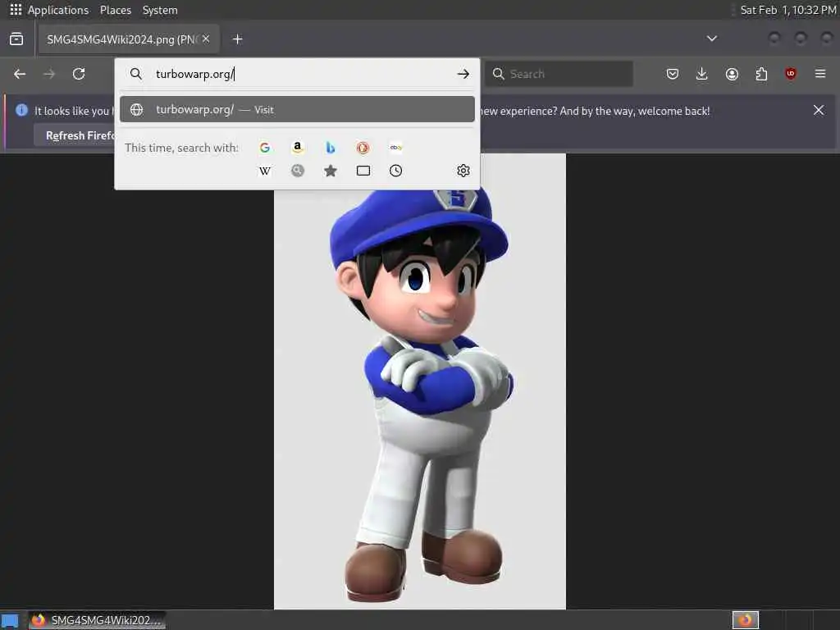The image size is (840, 630).
Task: Search with Amazon engine icon
Action: 298,148
